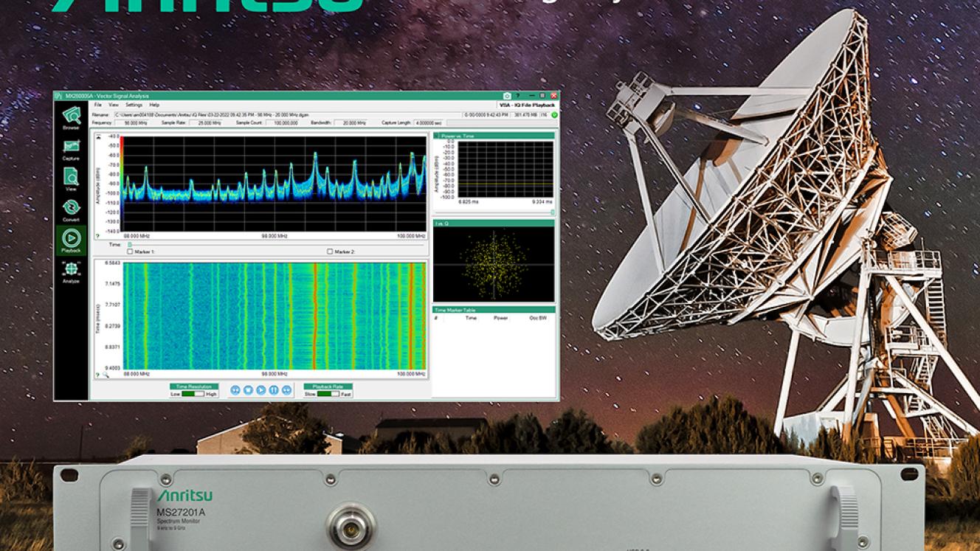Click the spectrum amplitude graph

coord(275,184)
